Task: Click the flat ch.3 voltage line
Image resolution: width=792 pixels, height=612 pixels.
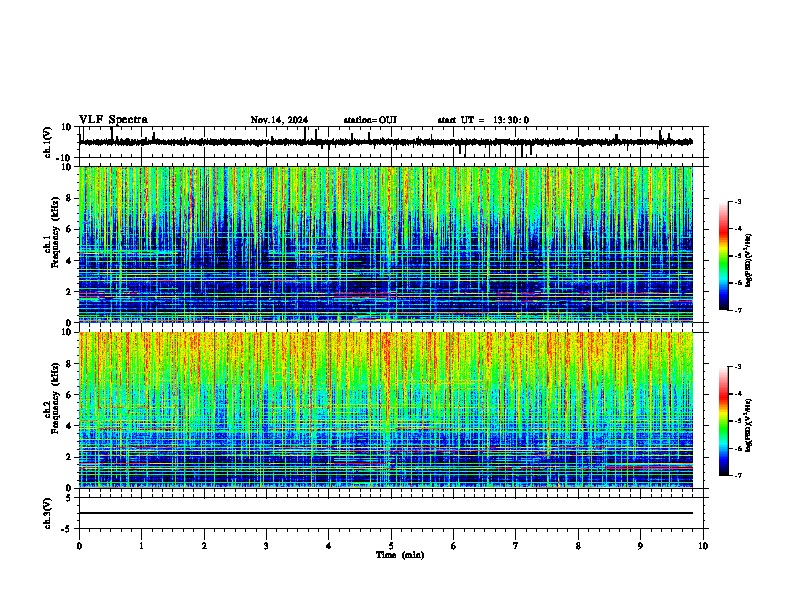Action: click(386, 513)
